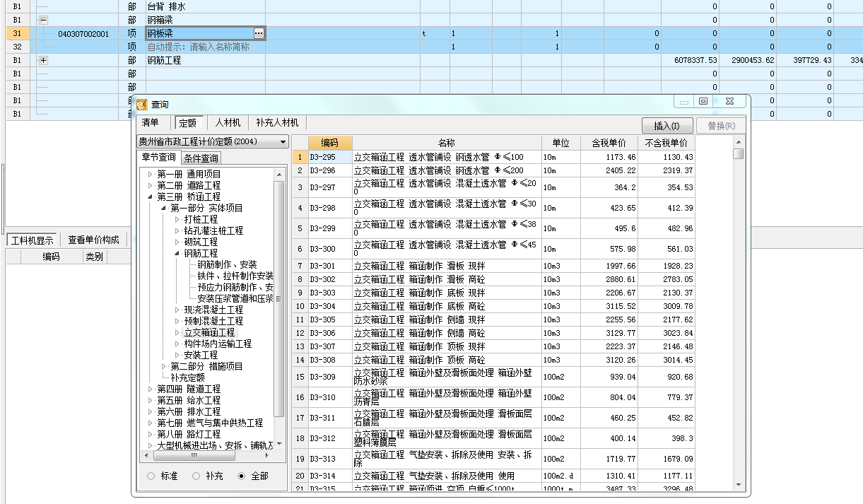
Task: Collapse the 钢箱梁 section minus icon
Action: click(43, 20)
